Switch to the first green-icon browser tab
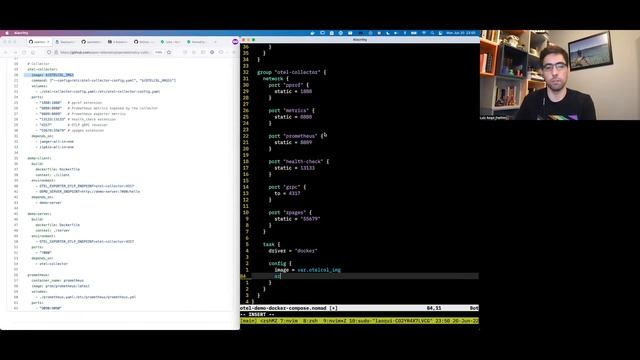Viewport: 640px width, 360px height. click(x=170, y=42)
